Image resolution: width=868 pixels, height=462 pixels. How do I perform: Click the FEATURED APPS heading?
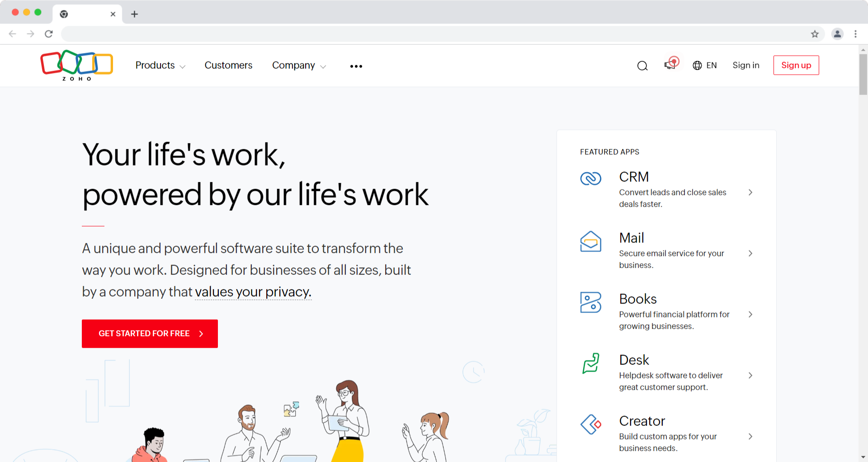[609, 152]
